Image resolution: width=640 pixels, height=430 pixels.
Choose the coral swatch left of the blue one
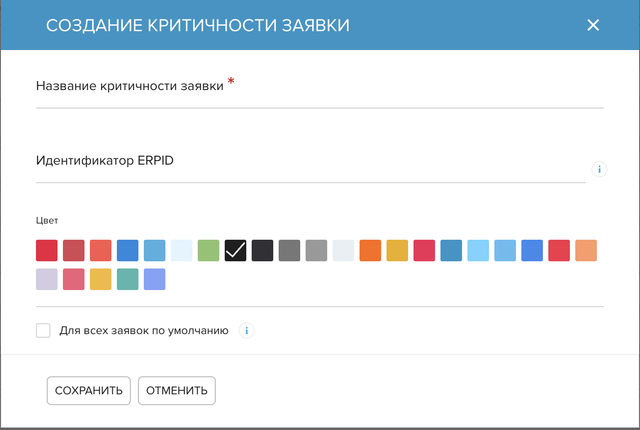(100, 250)
